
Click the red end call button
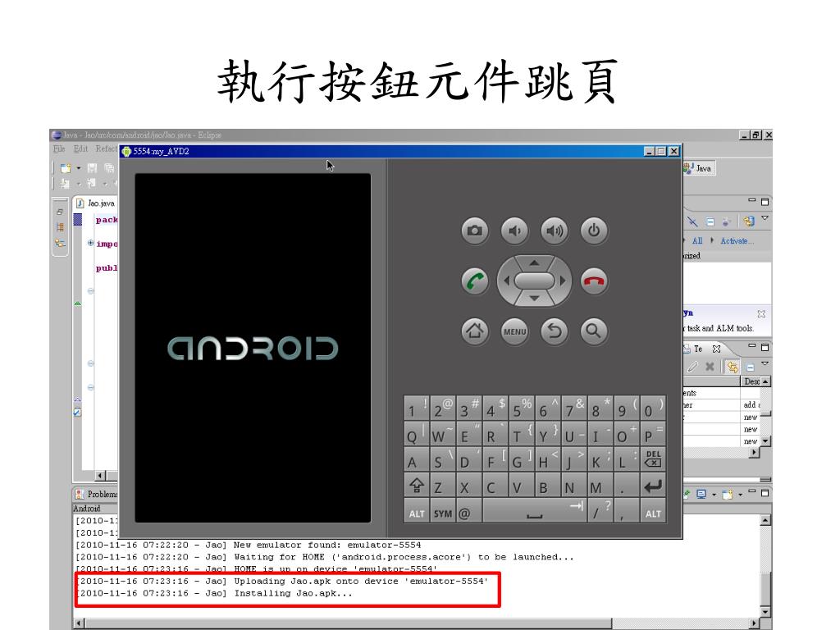[594, 281]
